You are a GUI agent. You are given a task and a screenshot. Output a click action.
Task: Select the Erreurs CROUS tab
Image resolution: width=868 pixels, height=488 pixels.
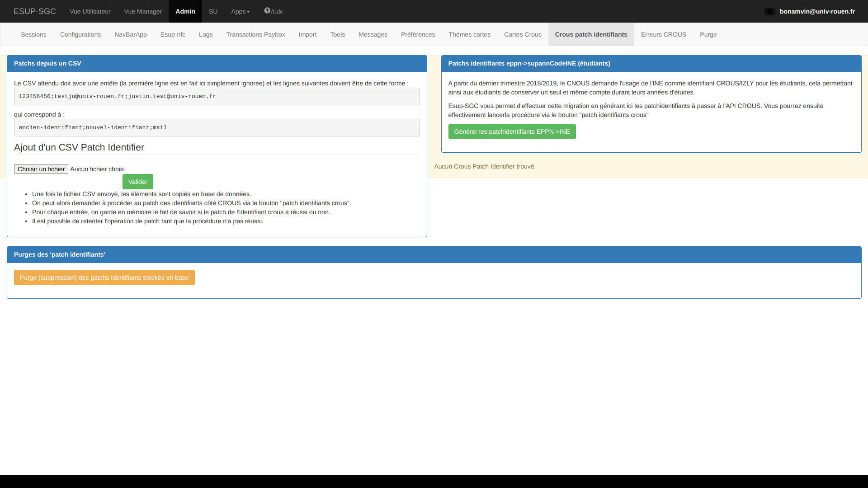click(x=663, y=34)
